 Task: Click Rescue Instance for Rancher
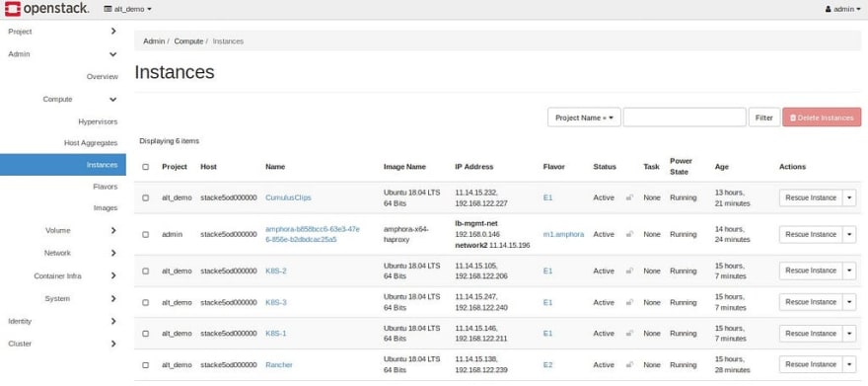811,365
